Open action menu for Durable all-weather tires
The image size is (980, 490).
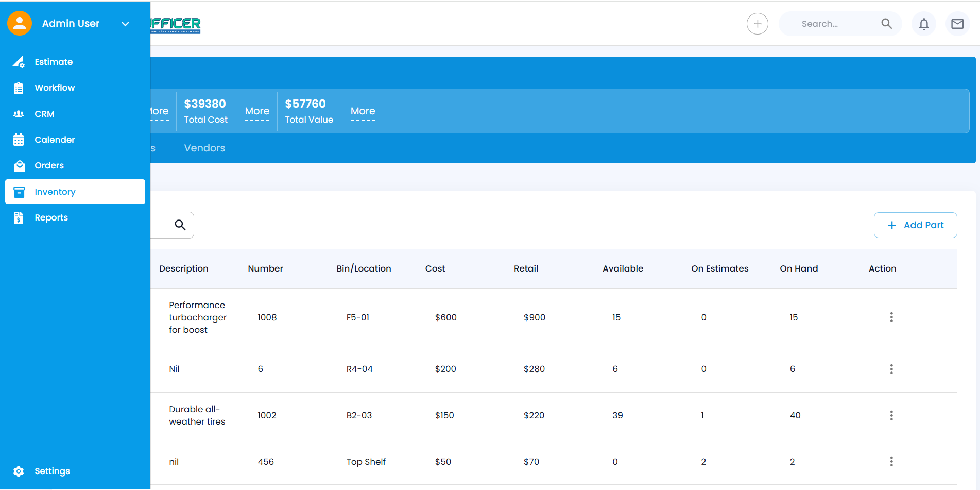pos(891,415)
